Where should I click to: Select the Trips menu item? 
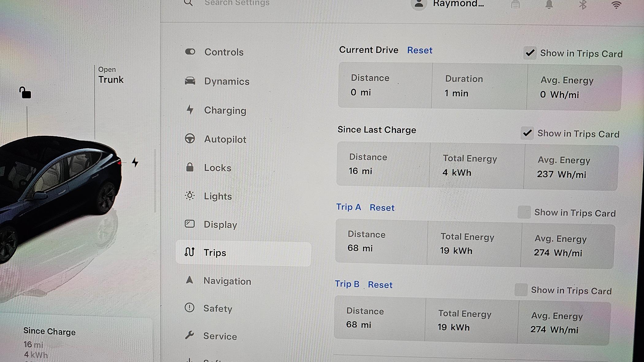pos(243,253)
